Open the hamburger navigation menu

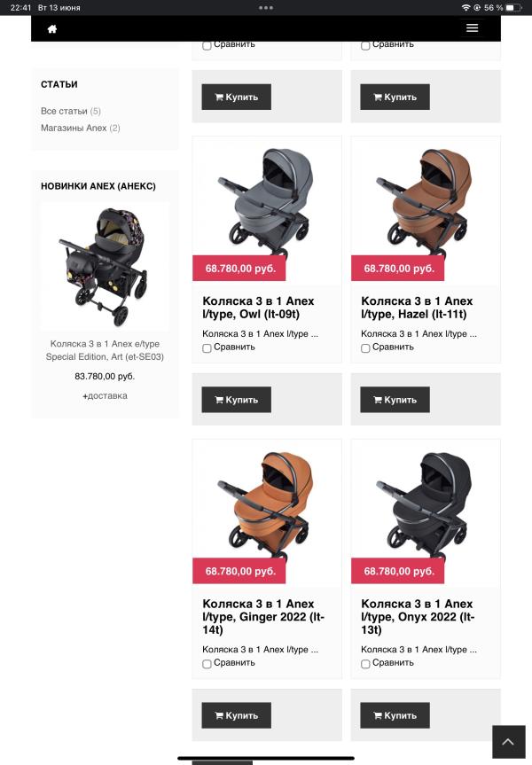[472, 27]
